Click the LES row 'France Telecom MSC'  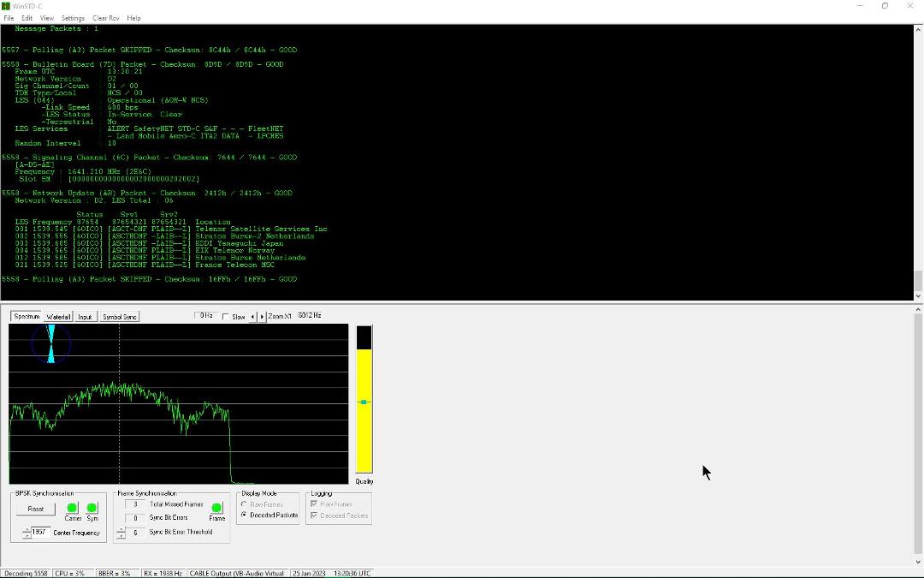(145, 265)
